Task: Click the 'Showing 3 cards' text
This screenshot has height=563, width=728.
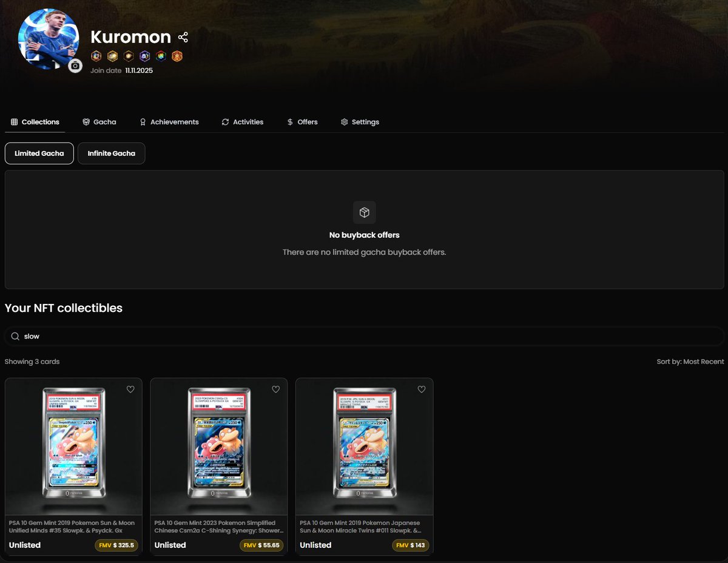Action: [32, 362]
